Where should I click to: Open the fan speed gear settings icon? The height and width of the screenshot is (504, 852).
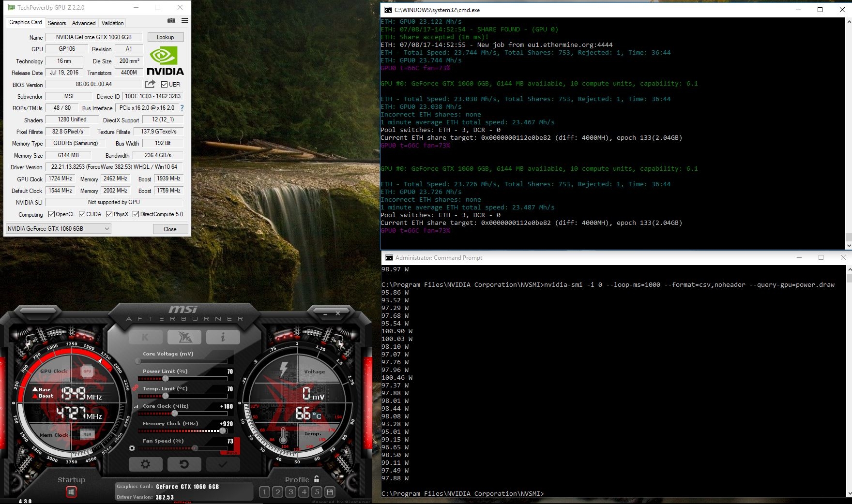tap(132, 448)
